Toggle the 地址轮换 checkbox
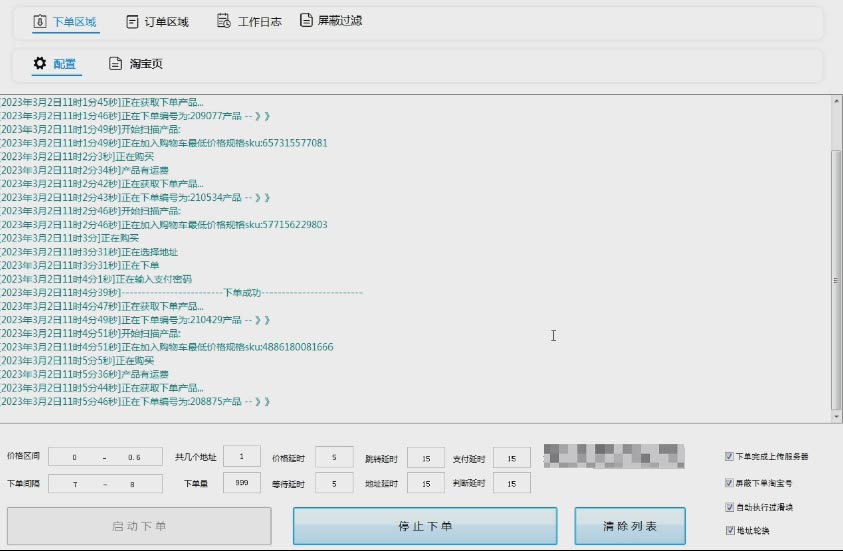The image size is (843, 551). 730,531
